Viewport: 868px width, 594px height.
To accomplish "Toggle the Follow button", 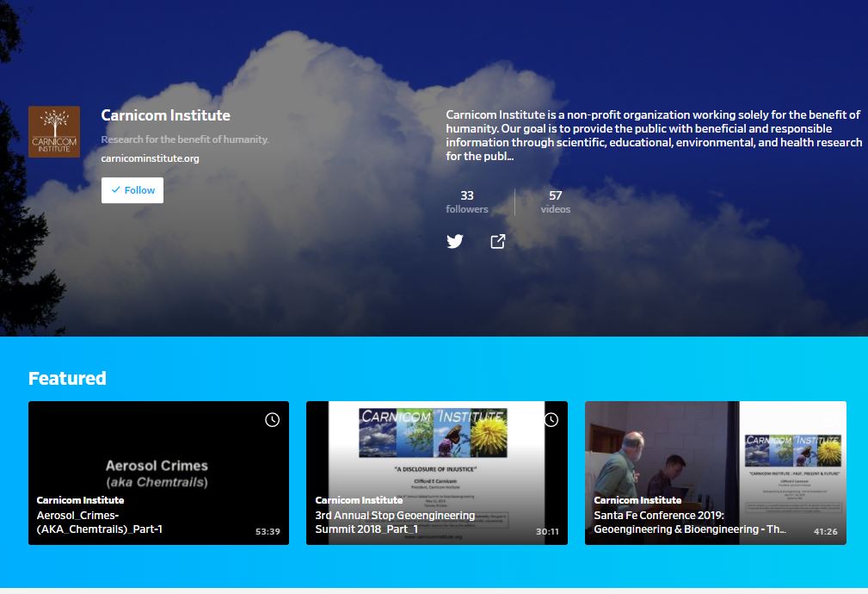I will click(132, 190).
